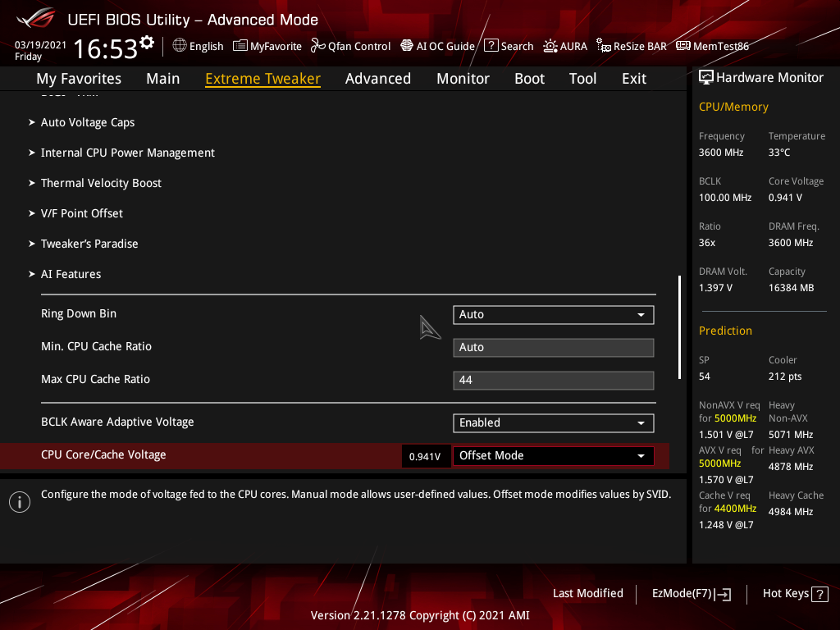840x630 pixels.
Task: Open the Monitor tab
Action: point(463,79)
